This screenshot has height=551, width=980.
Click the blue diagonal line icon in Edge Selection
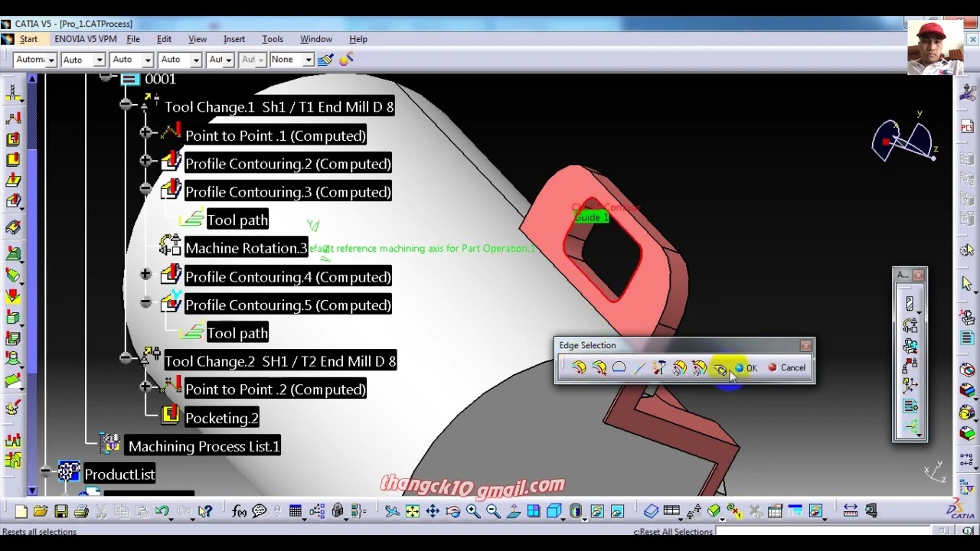(639, 368)
